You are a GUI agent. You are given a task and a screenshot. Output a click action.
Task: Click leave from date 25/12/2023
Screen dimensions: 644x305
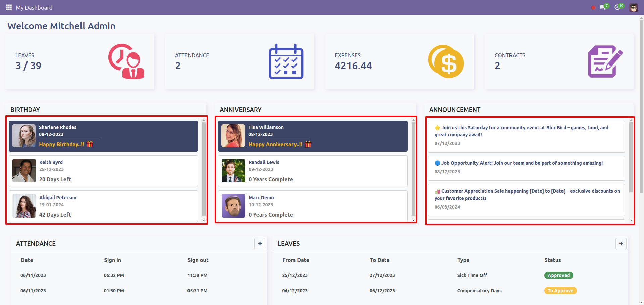pyautogui.click(x=295, y=275)
